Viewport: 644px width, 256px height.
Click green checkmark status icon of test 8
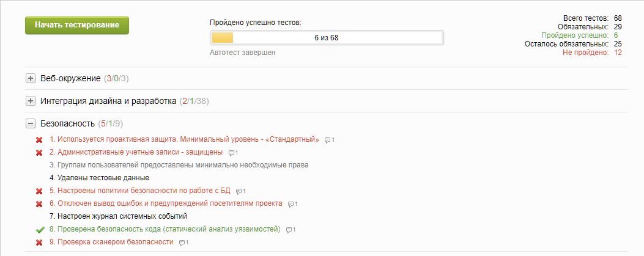pyautogui.click(x=40, y=230)
